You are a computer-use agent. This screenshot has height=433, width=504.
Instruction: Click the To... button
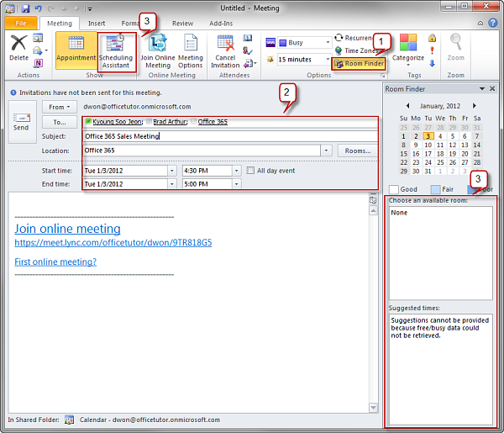pos(60,122)
